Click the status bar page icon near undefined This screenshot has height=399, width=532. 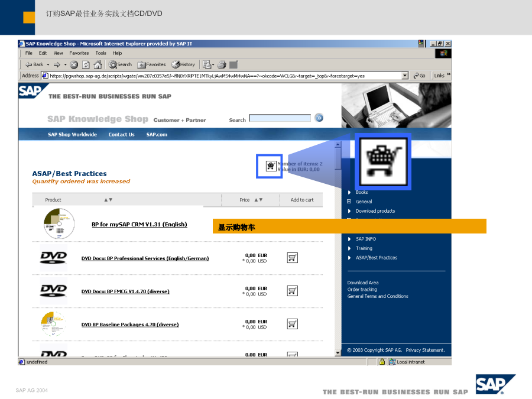22,362
